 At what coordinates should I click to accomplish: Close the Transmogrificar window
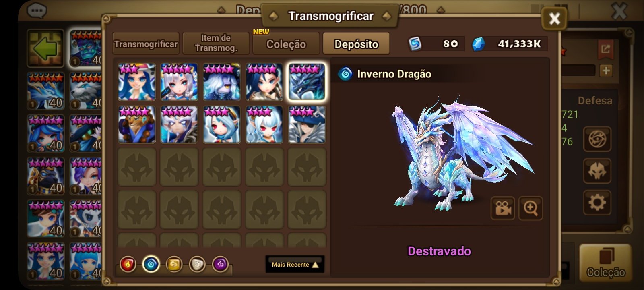click(x=554, y=19)
